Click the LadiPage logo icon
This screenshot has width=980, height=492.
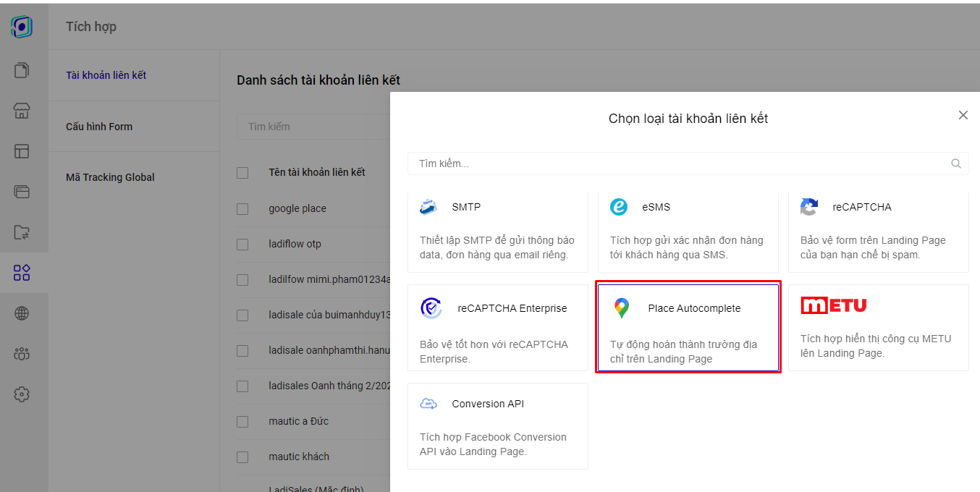[x=22, y=27]
